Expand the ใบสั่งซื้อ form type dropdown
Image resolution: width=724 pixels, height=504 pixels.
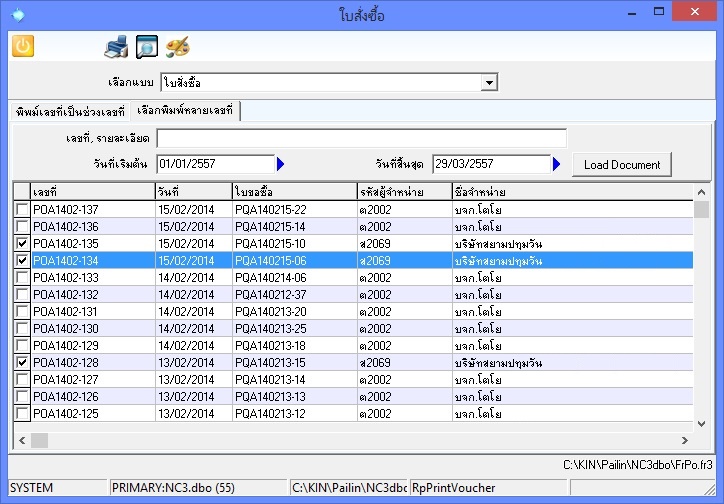(x=489, y=82)
